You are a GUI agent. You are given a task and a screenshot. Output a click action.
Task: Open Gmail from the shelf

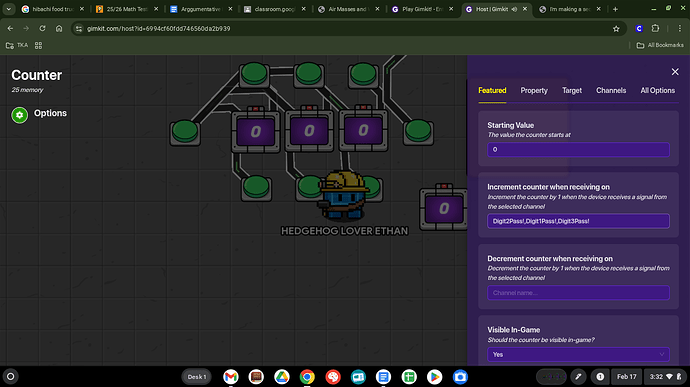click(231, 377)
